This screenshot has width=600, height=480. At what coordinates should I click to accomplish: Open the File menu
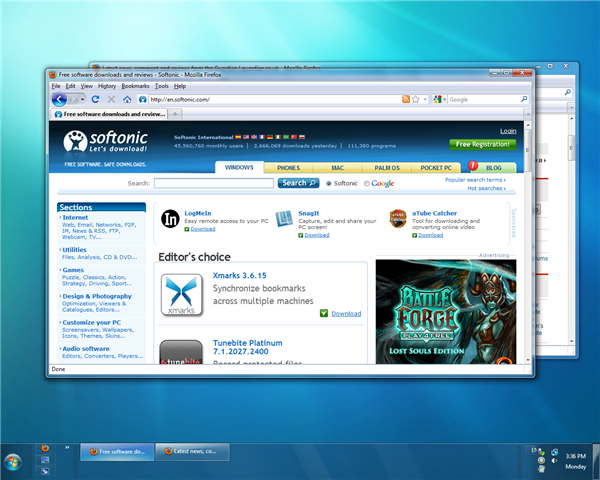click(56, 86)
